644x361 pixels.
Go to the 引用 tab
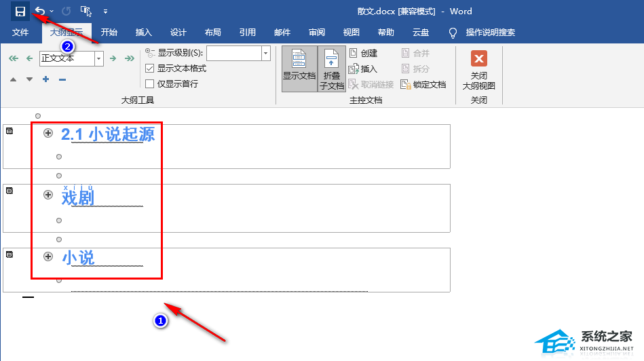(x=248, y=33)
